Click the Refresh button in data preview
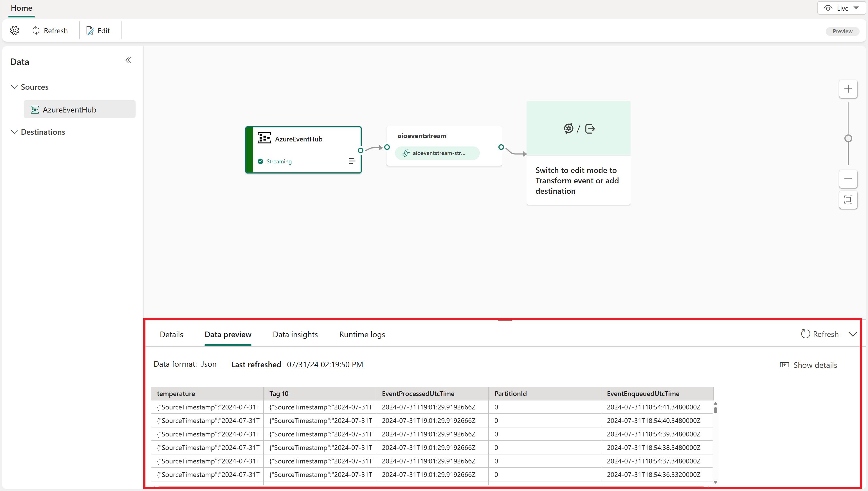Viewport: 868px width, 491px height. point(820,334)
